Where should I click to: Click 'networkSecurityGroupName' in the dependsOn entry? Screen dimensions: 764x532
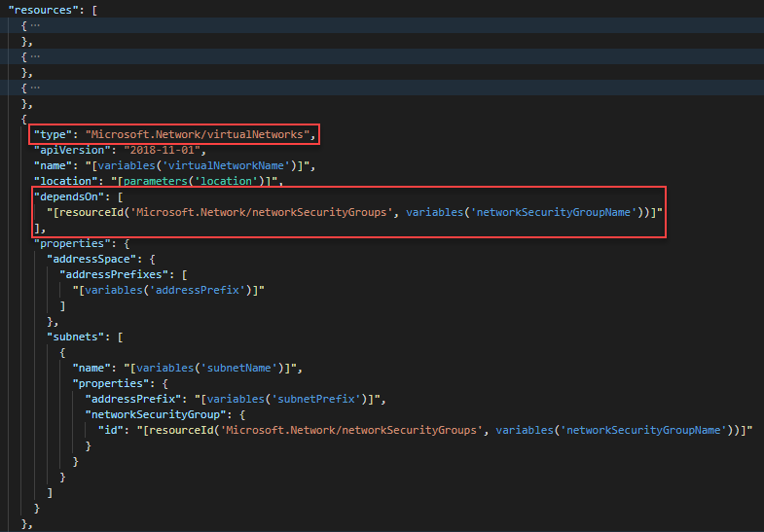pyautogui.click(x=554, y=212)
